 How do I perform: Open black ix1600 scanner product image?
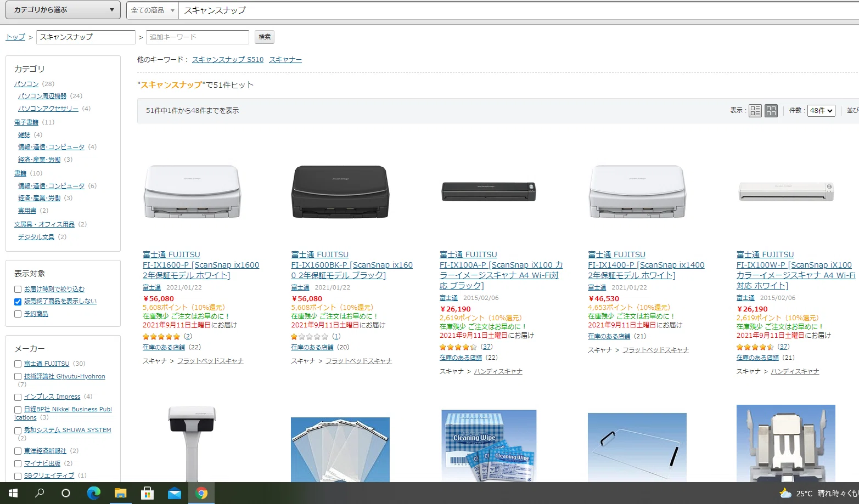(x=340, y=192)
